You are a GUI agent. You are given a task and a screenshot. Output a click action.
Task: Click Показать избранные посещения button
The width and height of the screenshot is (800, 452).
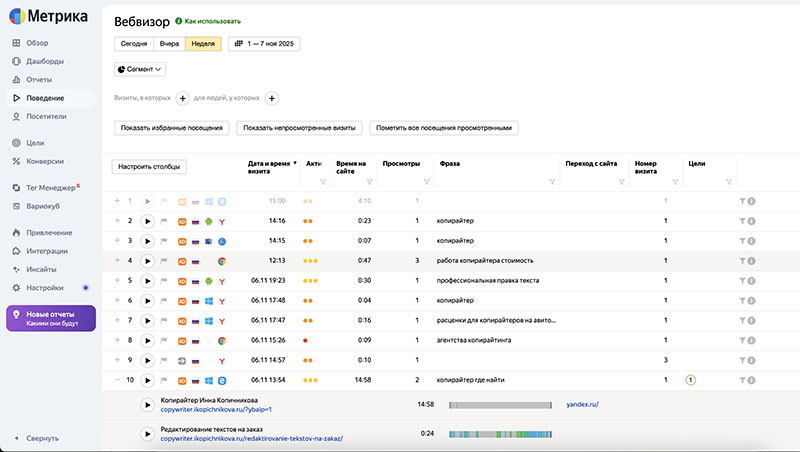click(x=171, y=128)
